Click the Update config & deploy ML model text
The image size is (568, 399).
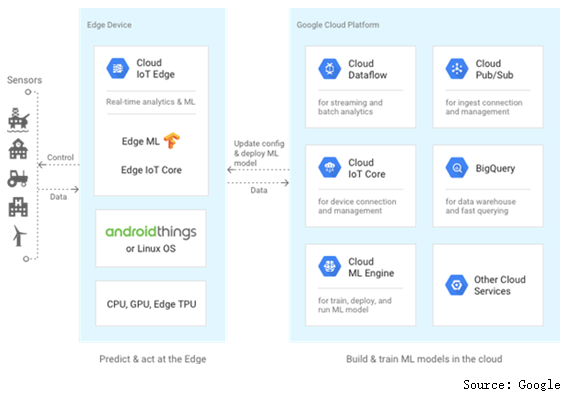click(259, 153)
